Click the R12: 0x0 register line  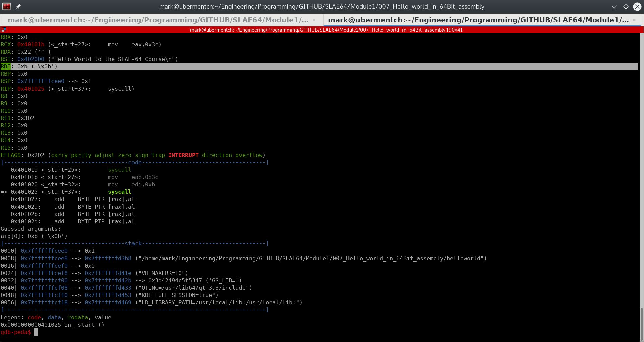point(14,125)
